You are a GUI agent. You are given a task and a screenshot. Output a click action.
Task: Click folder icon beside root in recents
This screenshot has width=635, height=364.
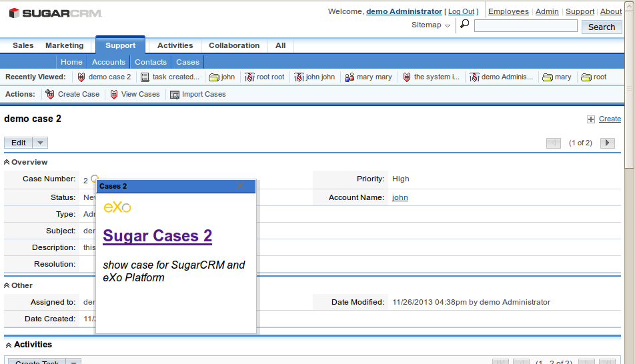tap(586, 77)
